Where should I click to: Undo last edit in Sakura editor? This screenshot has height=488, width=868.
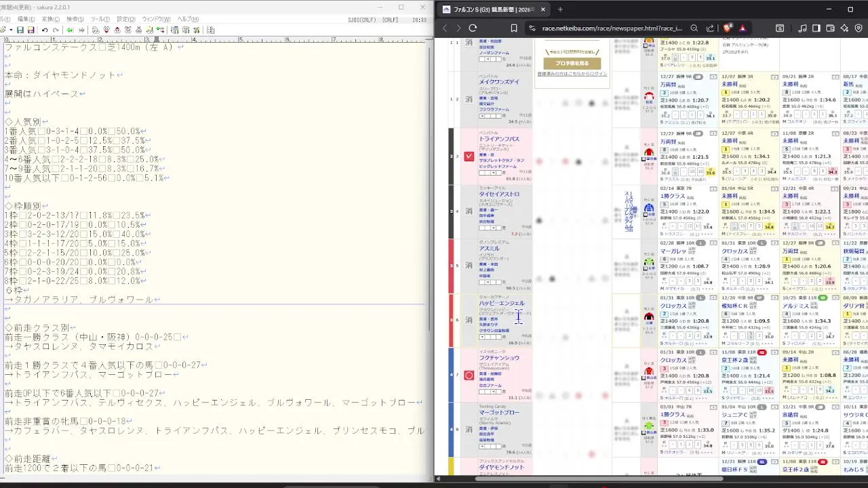(45, 30)
